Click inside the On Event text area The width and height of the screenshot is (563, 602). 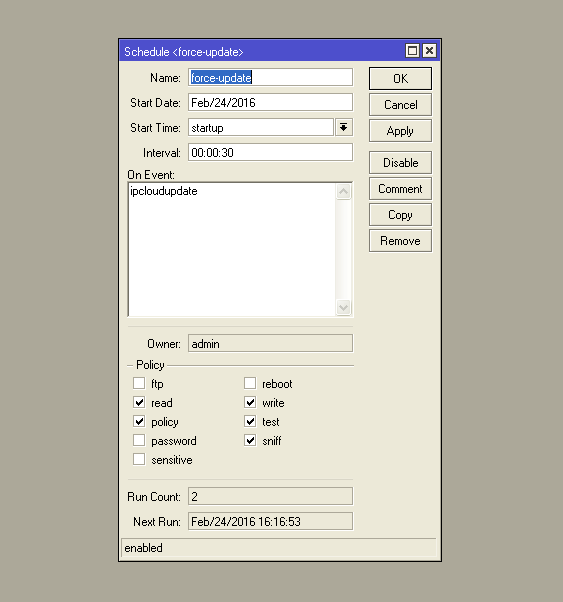pyautogui.click(x=232, y=250)
